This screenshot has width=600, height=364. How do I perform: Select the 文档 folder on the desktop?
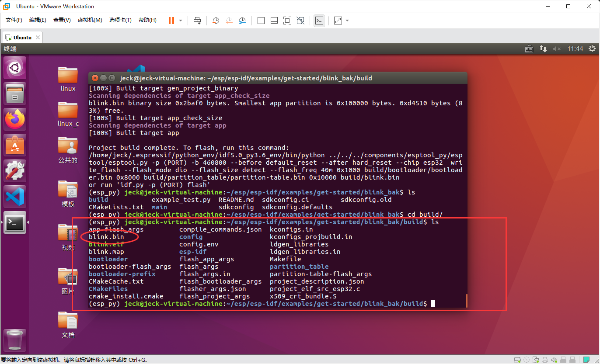click(x=68, y=325)
